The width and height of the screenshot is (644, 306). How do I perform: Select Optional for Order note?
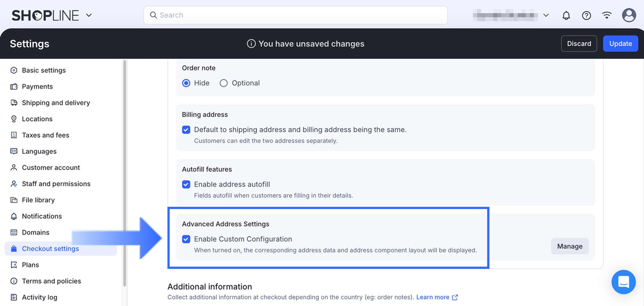[x=224, y=83]
